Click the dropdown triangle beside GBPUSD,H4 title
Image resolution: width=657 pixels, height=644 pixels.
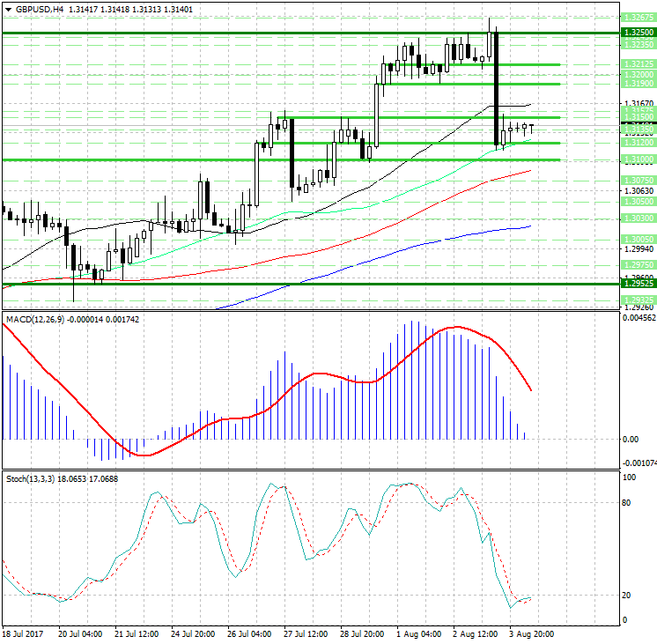[8, 10]
